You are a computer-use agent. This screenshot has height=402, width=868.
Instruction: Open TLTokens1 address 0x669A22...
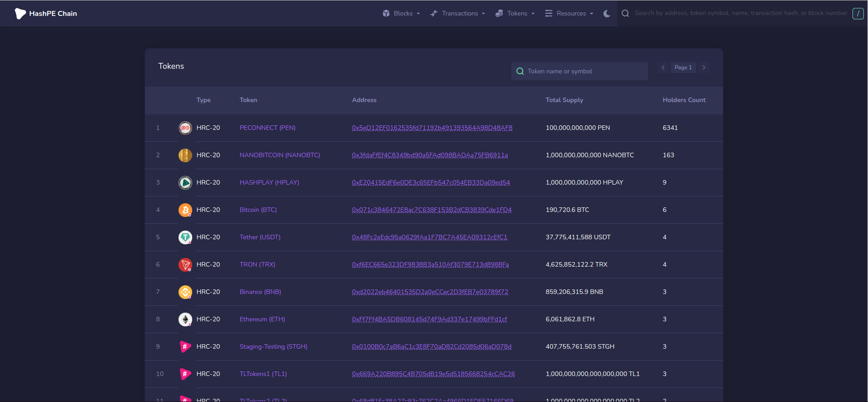(x=433, y=374)
